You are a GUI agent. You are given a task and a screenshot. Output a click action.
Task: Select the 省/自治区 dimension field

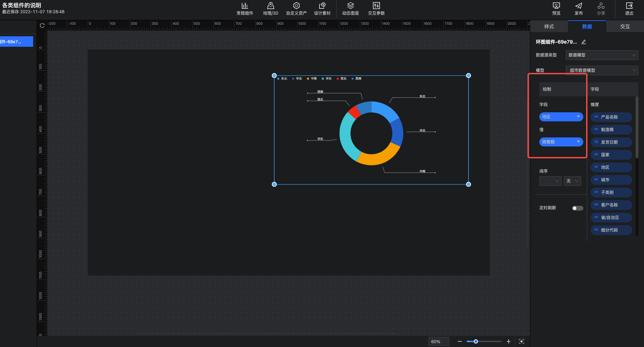(x=611, y=218)
